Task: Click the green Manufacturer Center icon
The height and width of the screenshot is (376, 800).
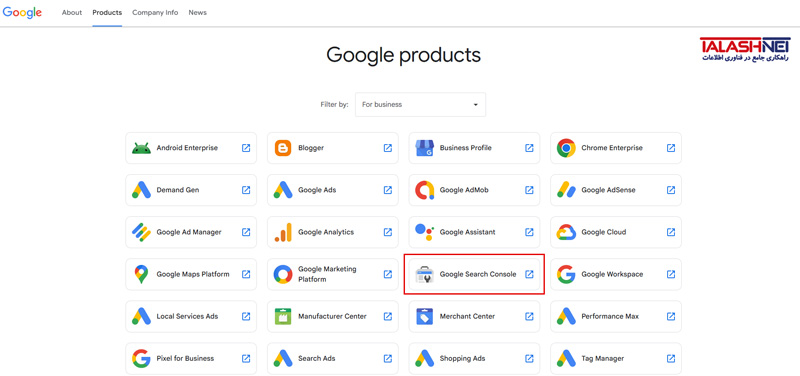Action: pyautogui.click(x=283, y=316)
